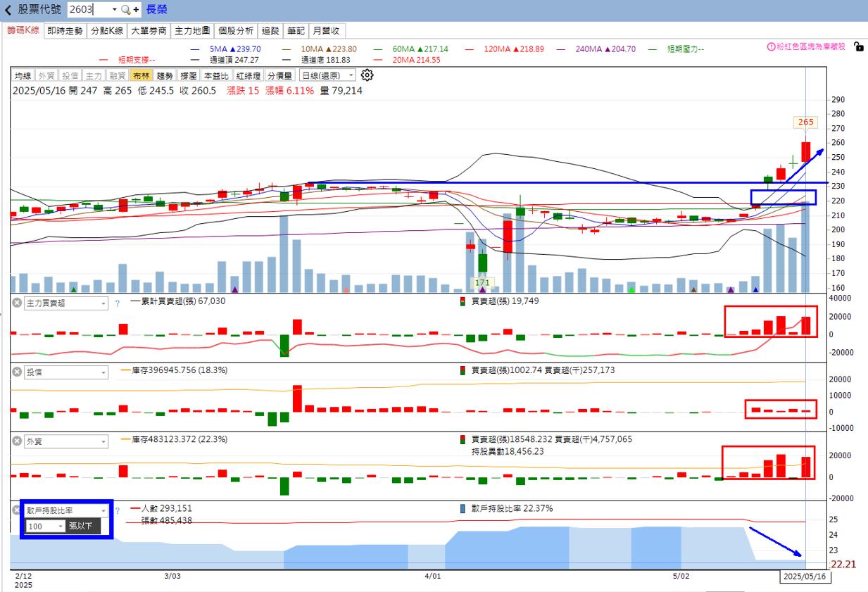Click the pink info icon for 車載股 note
Viewport: 868px width, 592px height.
[x=771, y=46]
